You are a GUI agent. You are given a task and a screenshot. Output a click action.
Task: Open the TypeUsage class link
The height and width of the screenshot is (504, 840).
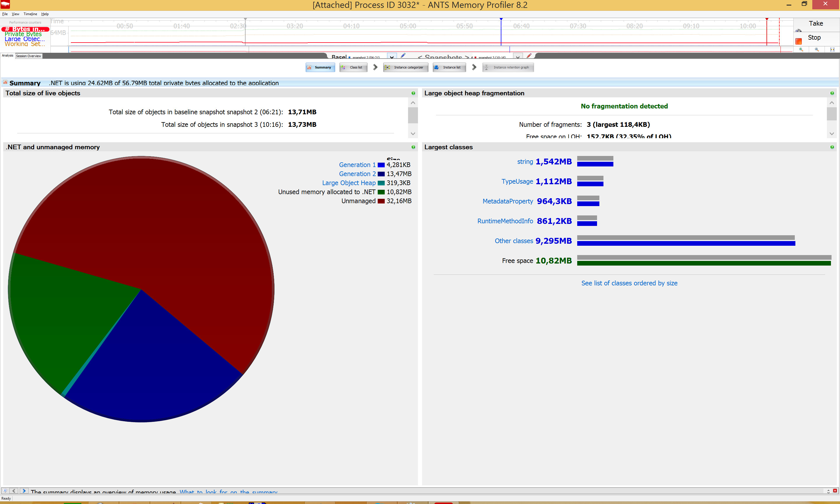[x=517, y=181]
